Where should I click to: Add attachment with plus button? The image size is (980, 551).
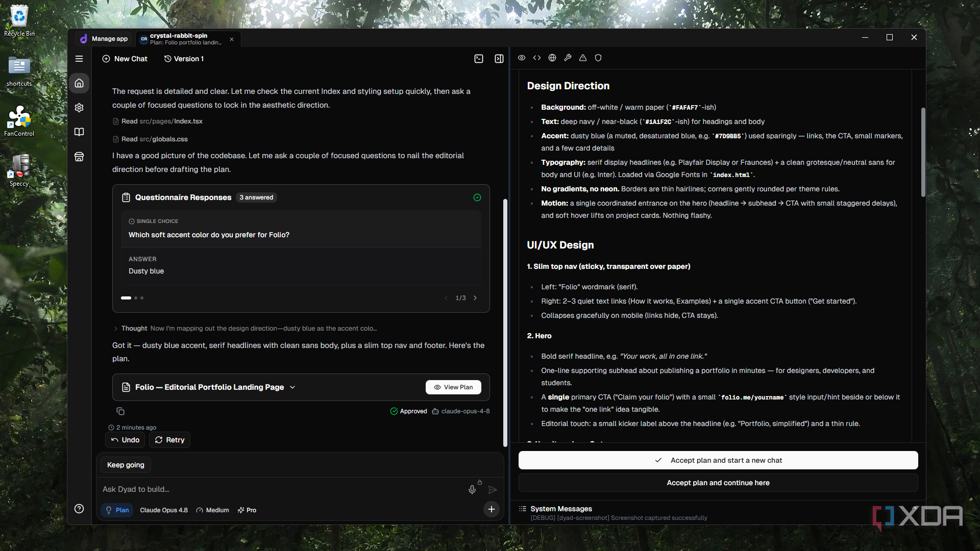pos(491,509)
